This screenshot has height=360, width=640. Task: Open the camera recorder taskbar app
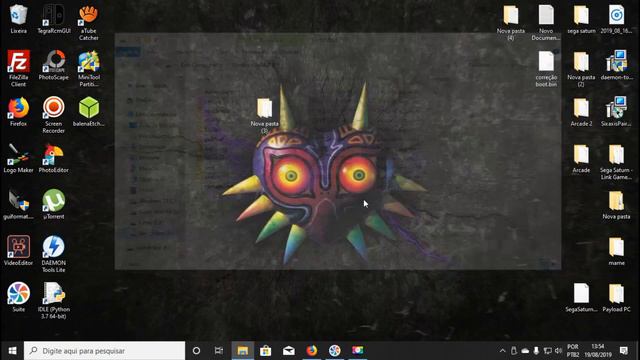pos(357,351)
